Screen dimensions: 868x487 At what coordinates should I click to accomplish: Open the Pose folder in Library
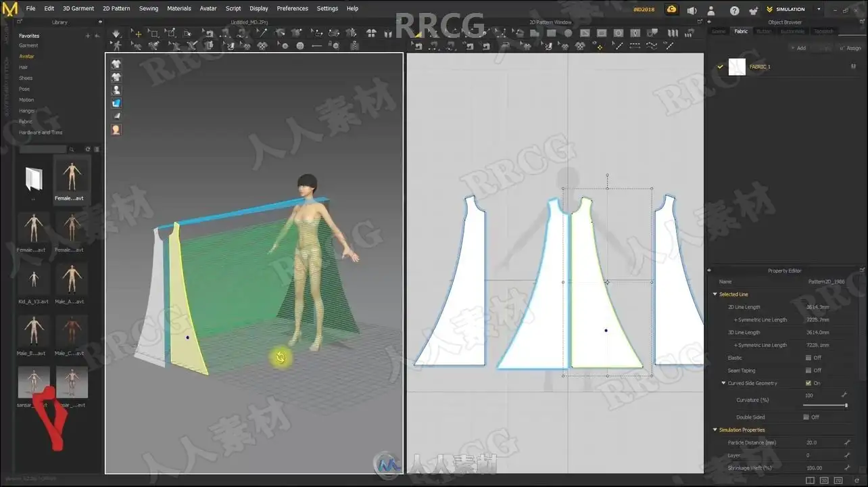tap(24, 89)
